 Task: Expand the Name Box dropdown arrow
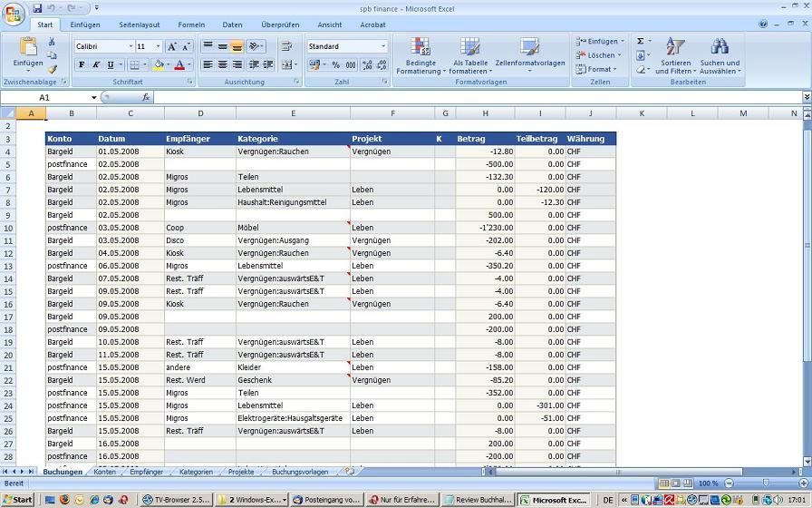(x=93, y=97)
